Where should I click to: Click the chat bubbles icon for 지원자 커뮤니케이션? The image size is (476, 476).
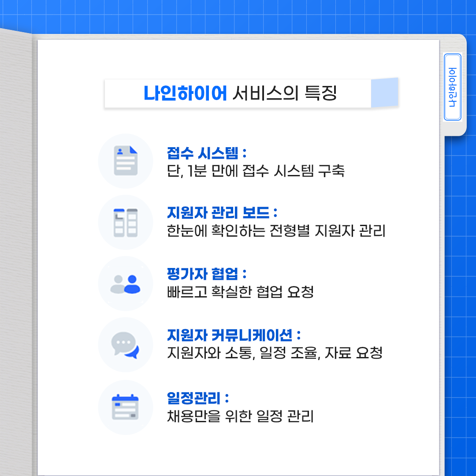click(125, 345)
